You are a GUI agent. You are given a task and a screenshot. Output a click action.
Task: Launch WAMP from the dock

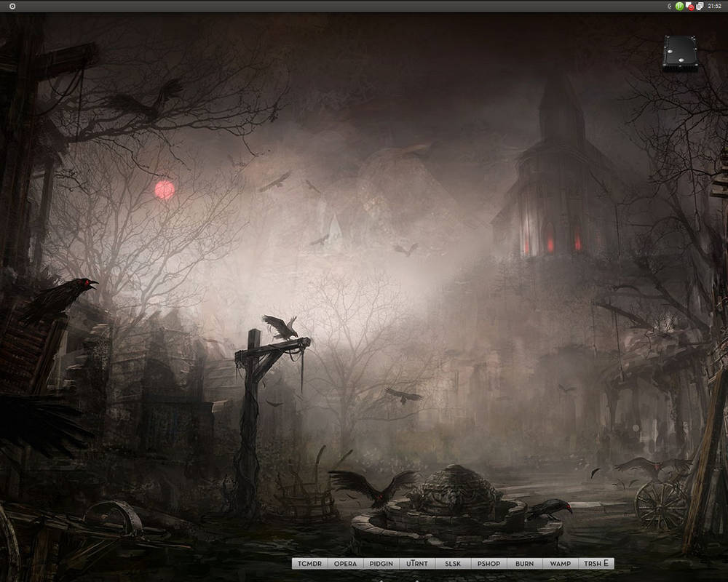[x=561, y=563]
